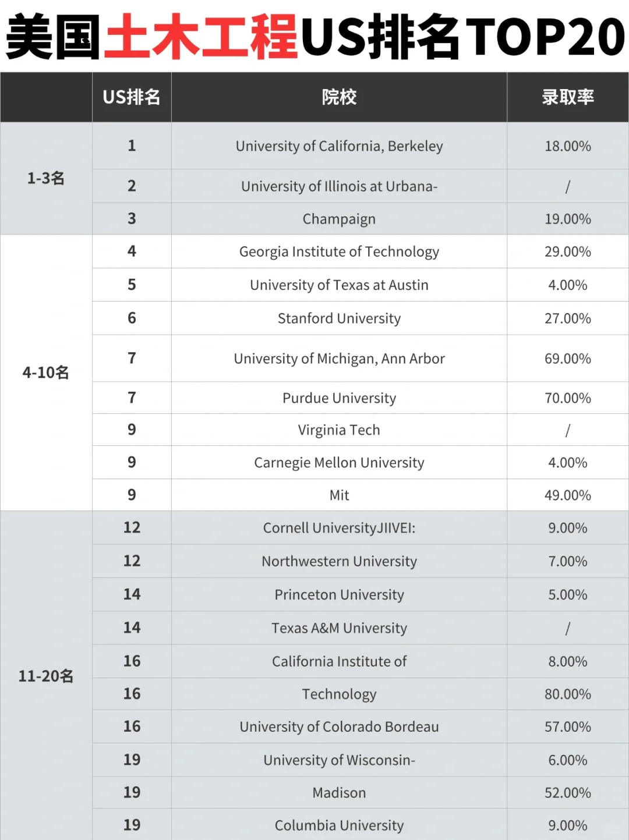This screenshot has width=629, height=840.
Task: Click the Virginia Tech entry
Action: (x=339, y=430)
